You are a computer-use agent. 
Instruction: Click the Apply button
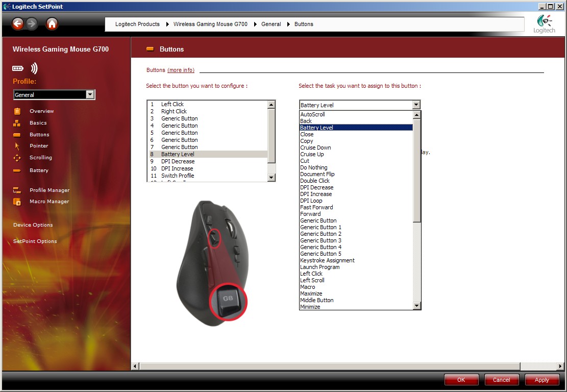(x=541, y=380)
